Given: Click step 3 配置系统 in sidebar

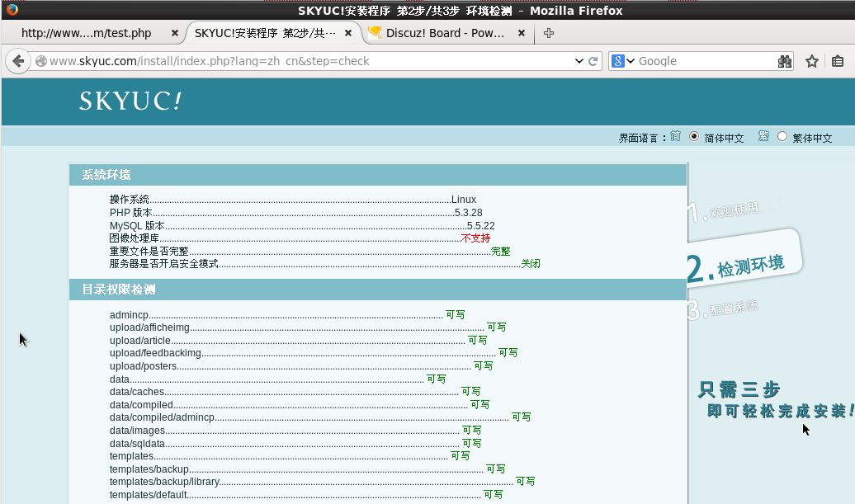Looking at the screenshot, I should coord(723,309).
